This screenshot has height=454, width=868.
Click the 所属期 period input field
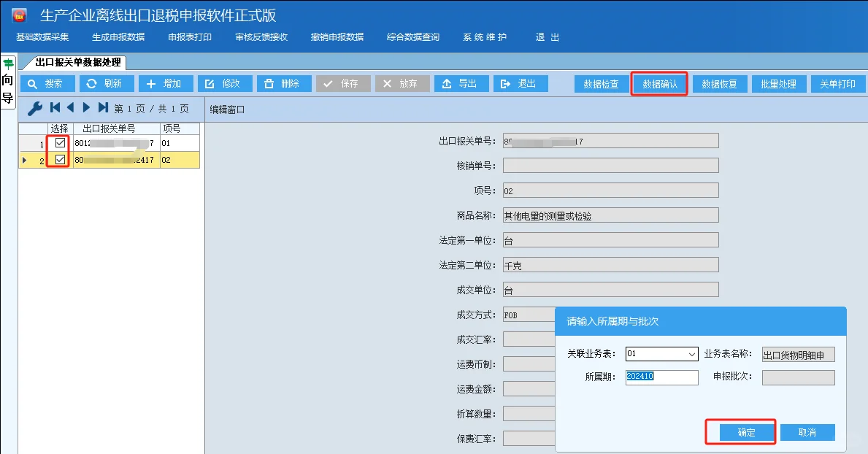click(661, 377)
